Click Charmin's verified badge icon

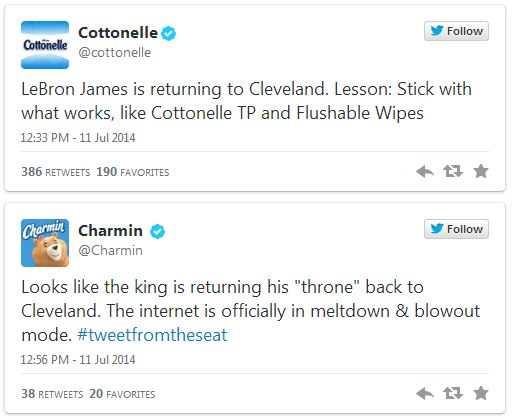[x=157, y=231]
